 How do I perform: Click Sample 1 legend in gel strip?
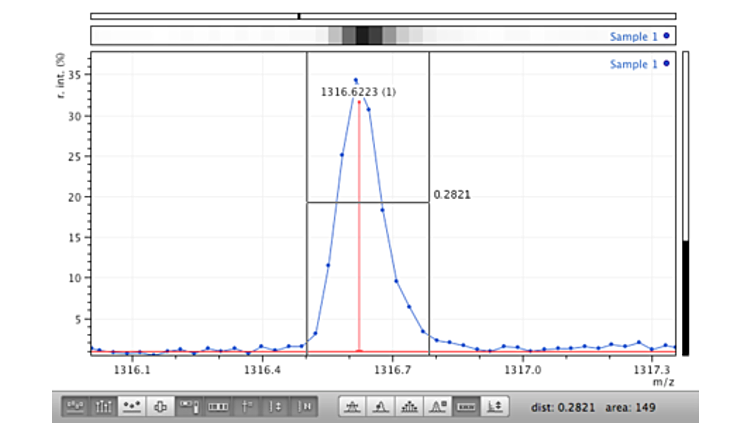pyautogui.click(x=639, y=36)
